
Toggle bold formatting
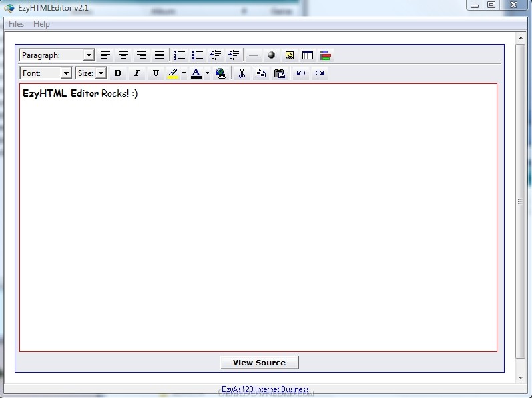[118, 73]
